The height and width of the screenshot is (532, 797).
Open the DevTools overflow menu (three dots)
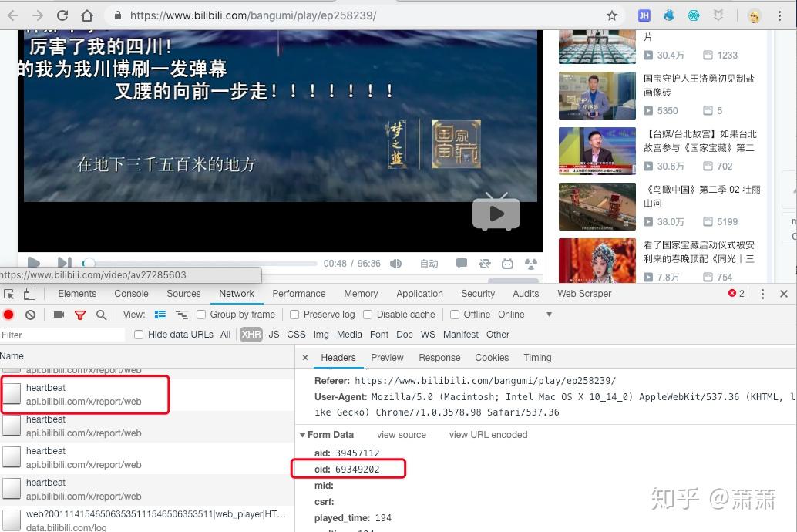762,294
